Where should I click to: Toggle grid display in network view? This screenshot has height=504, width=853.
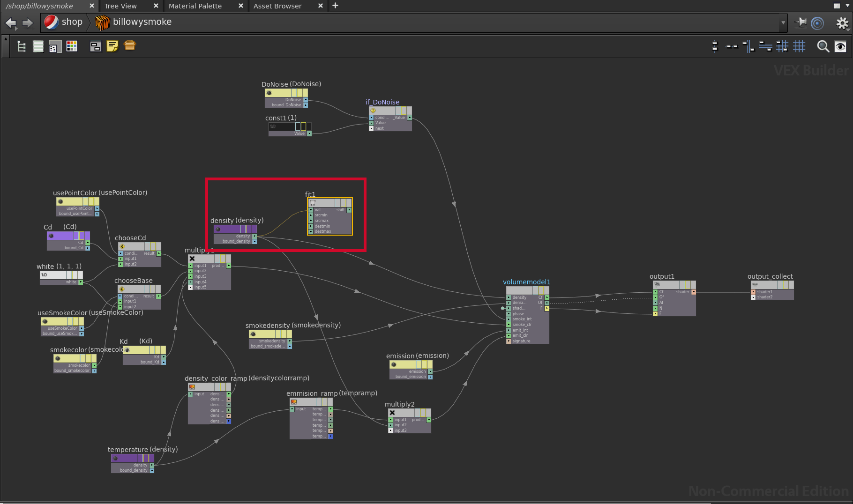(799, 46)
